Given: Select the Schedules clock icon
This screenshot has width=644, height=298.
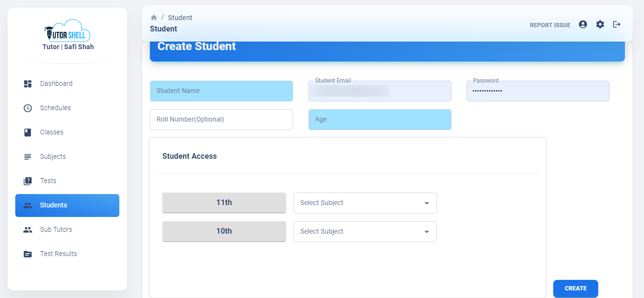Looking at the screenshot, I should click(x=28, y=108).
